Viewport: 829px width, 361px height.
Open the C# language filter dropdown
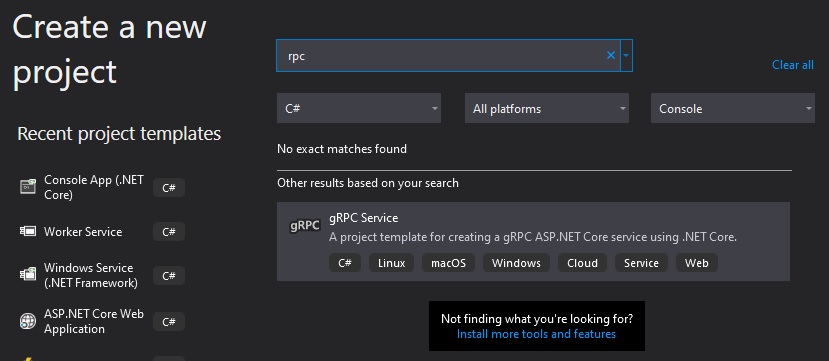[358, 108]
